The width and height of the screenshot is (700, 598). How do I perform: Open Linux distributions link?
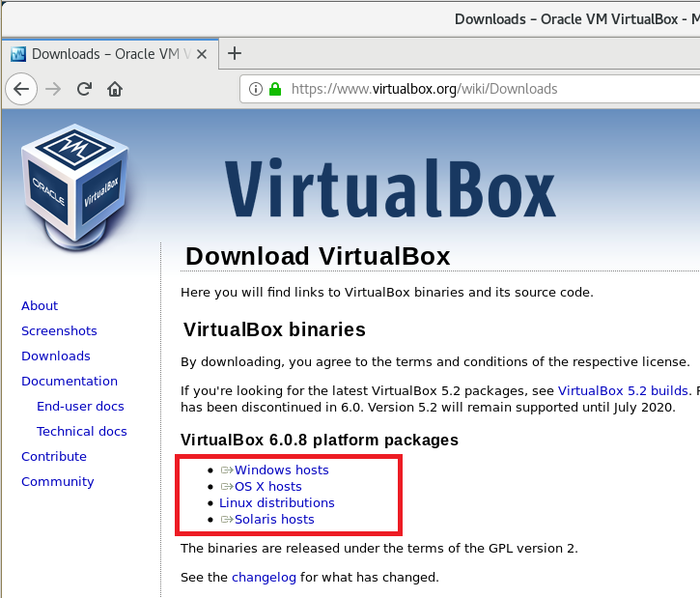[277, 503]
